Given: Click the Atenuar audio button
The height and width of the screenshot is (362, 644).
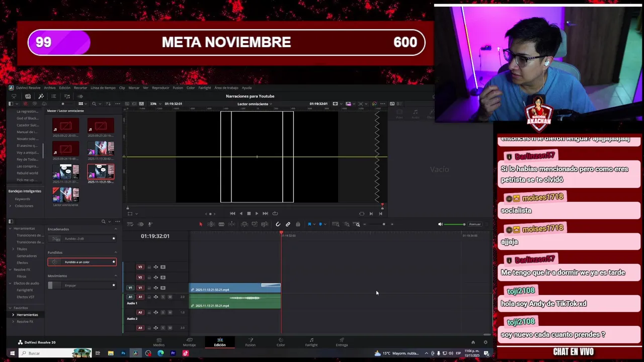Looking at the screenshot, I should [x=474, y=224].
